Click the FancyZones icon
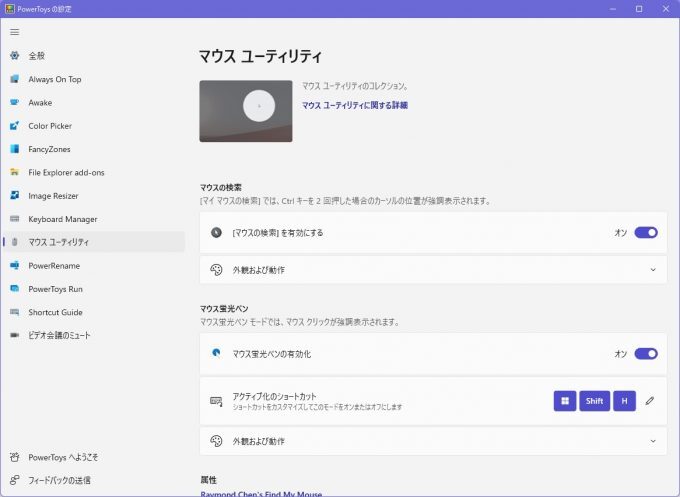The image size is (680, 497). click(15, 149)
